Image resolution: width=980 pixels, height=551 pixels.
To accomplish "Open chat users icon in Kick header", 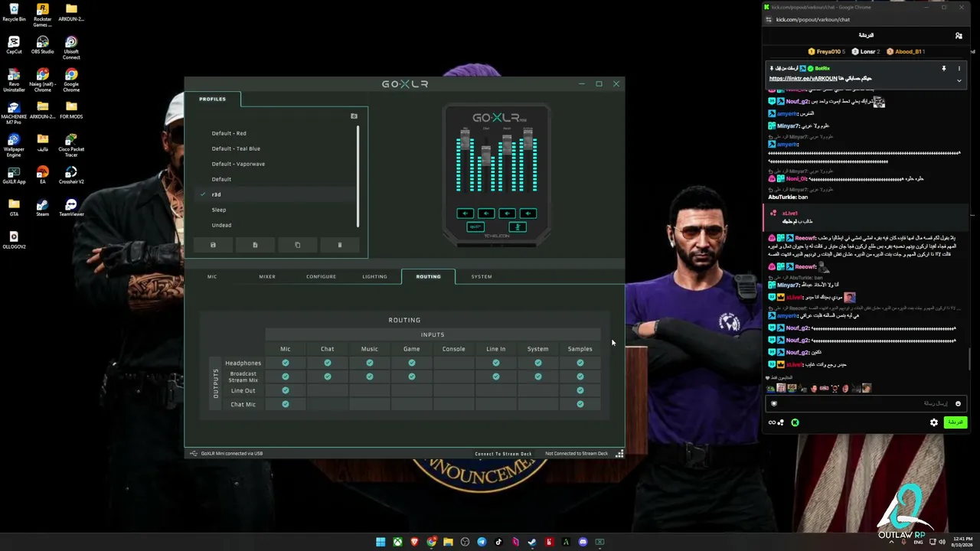I will coord(959,35).
